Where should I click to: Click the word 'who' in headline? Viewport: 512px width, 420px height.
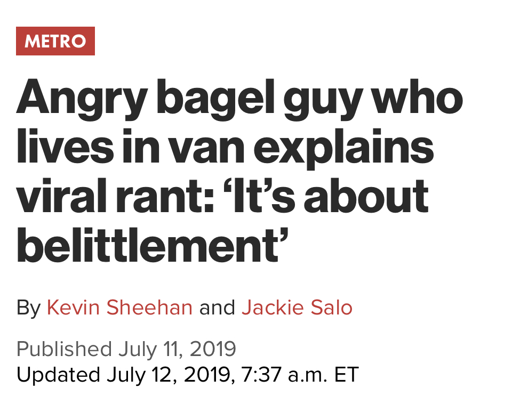click(418, 98)
